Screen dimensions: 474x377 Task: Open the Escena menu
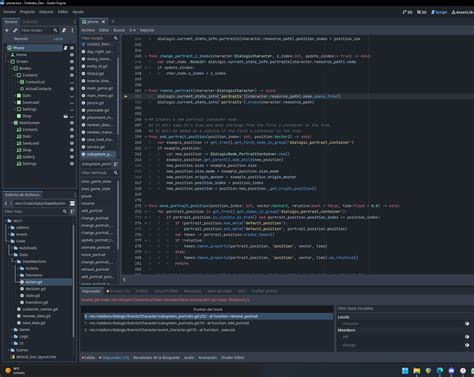click(10, 12)
